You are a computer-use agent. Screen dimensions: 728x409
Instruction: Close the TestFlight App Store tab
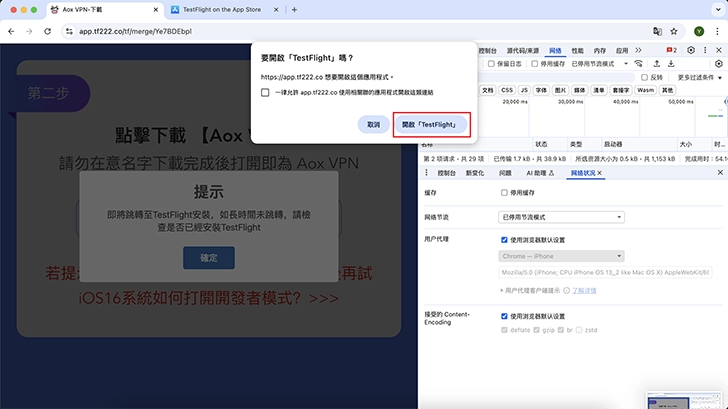point(276,10)
